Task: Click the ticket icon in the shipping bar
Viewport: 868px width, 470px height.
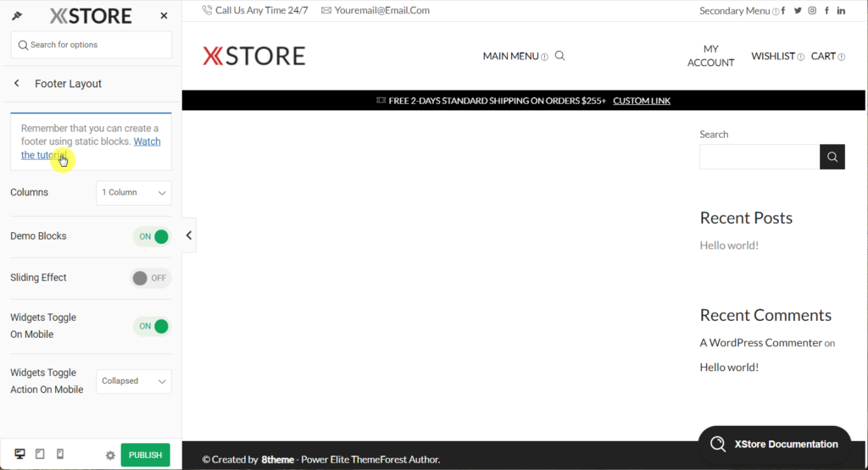Action: coord(381,101)
